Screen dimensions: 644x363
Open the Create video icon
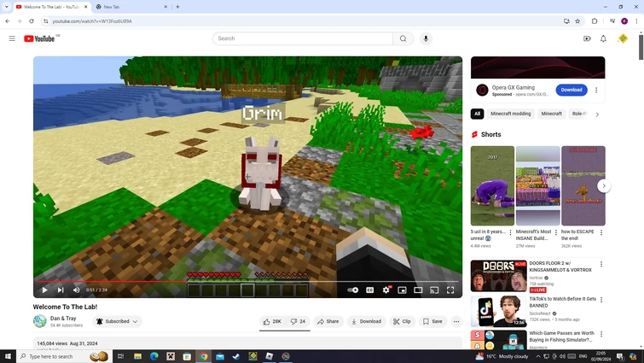pyautogui.click(x=587, y=38)
